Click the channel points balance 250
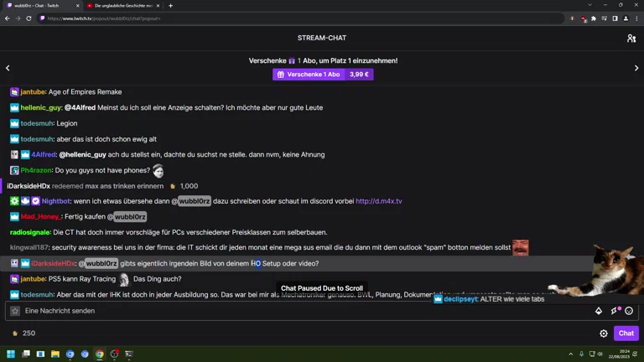 click(23, 334)
